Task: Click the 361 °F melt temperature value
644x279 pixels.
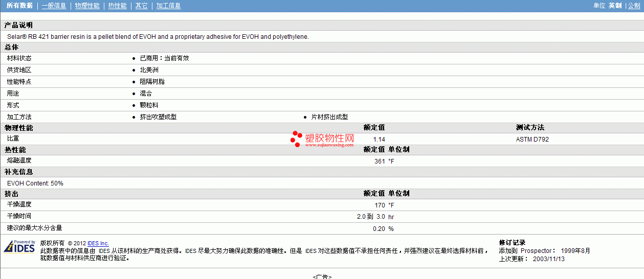Action: (x=384, y=161)
